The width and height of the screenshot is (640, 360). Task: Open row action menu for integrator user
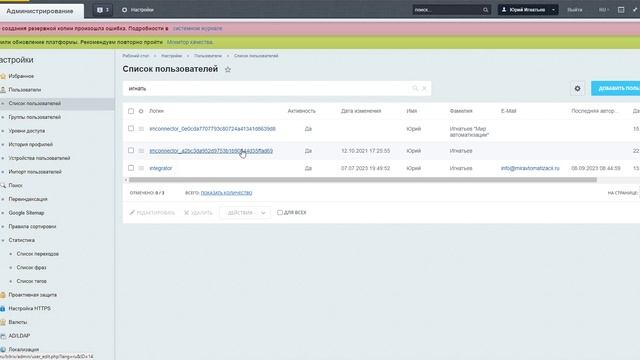tap(141, 168)
